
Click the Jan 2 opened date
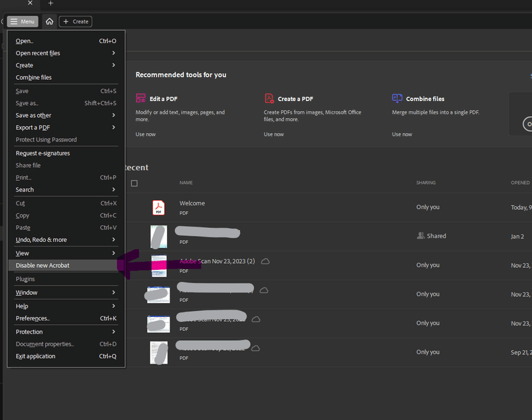tap(517, 237)
